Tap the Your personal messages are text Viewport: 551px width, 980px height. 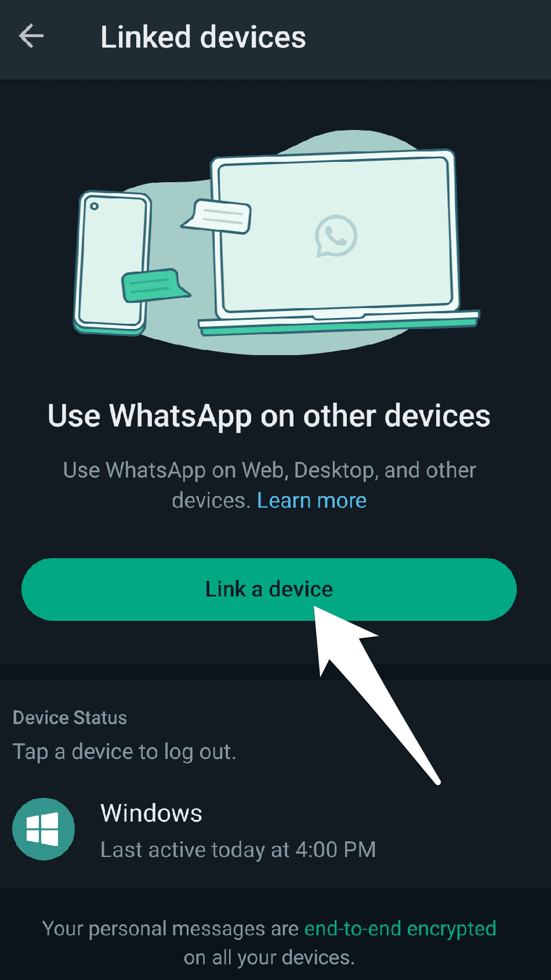171,928
